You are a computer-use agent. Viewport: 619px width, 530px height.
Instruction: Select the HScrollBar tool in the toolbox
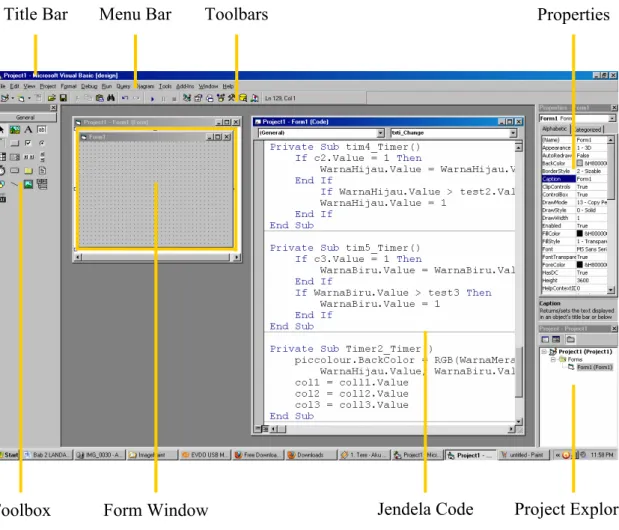coord(28,157)
